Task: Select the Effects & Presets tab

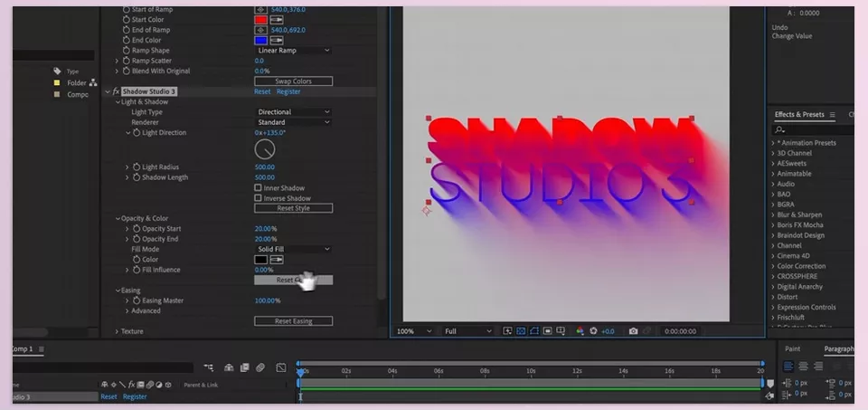Action: point(799,115)
